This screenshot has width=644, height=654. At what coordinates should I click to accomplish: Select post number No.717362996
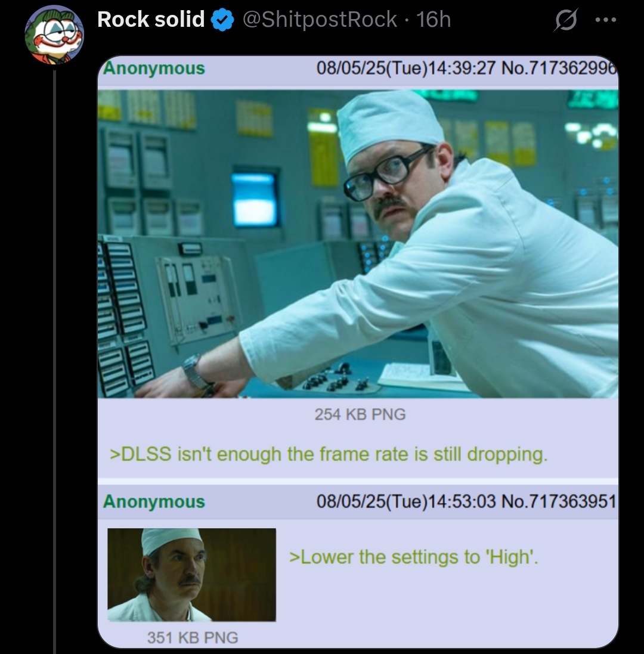pyautogui.click(x=559, y=68)
